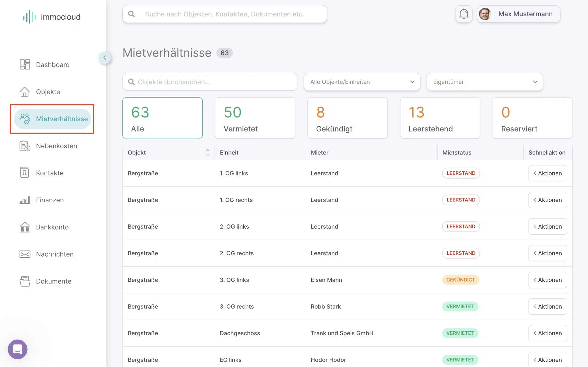588x367 pixels.
Task: Select Mietverhältnisse in the sidebar
Action: click(53, 119)
